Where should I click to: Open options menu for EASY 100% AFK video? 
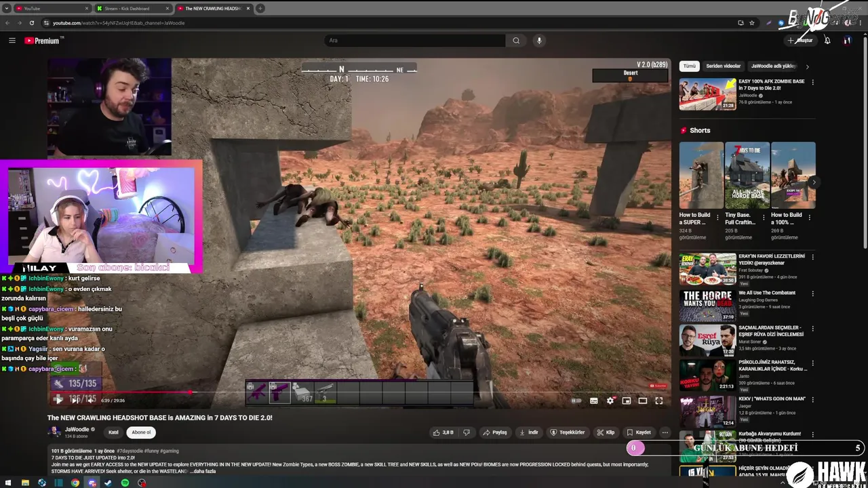pyautogui.click(x=812, y=83)
